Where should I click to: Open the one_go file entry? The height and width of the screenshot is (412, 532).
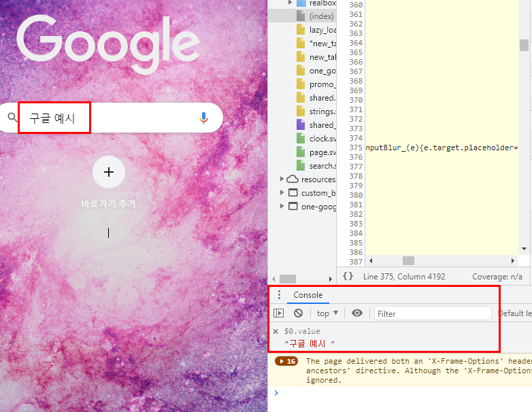point(322,71)
